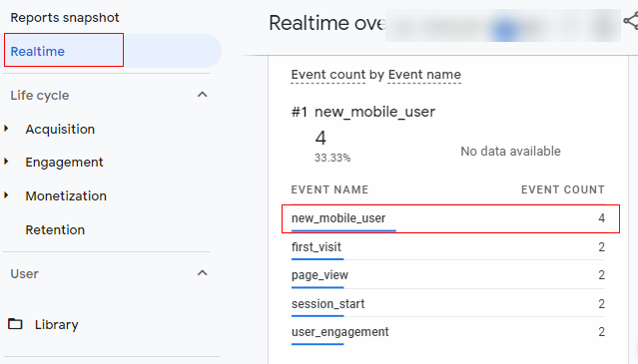
Task: Click the Realtime overview title
Action: [x=326, y=23]
